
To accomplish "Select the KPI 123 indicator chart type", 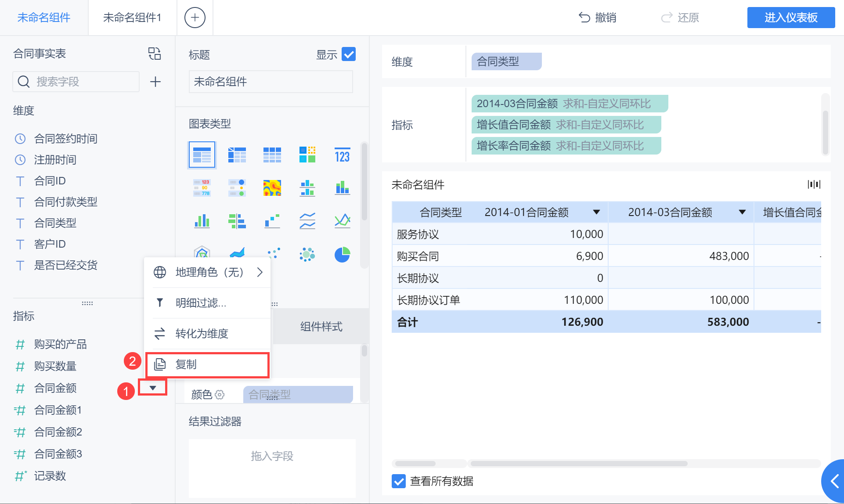I will coord(342,155).
